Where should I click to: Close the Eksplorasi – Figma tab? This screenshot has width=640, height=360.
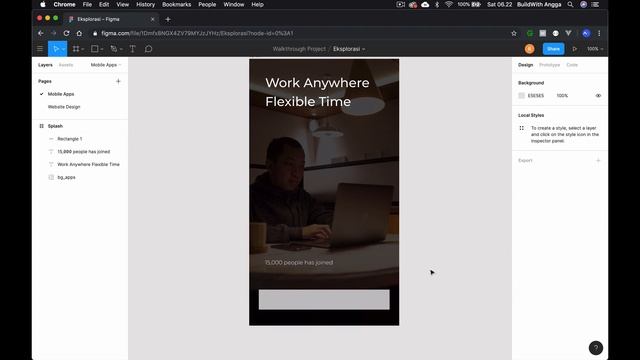pyautogui.click(x=153, y=19)
